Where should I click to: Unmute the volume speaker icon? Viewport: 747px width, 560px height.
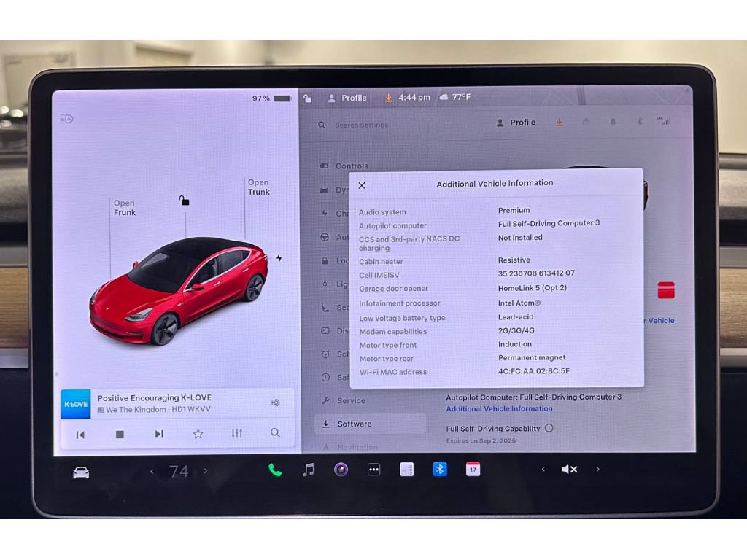click(569, 470)
